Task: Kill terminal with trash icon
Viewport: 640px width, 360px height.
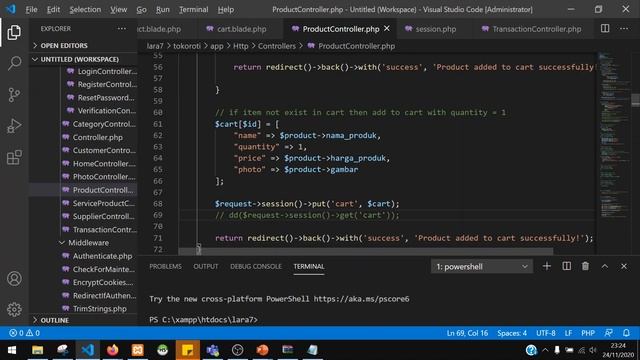Action: click(585, 266)
